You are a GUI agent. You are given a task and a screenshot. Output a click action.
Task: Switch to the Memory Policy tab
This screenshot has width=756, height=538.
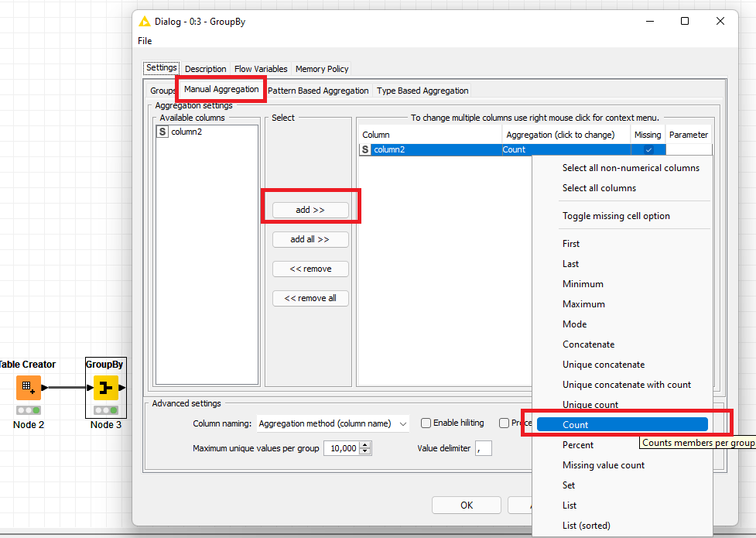coord(322,69)
